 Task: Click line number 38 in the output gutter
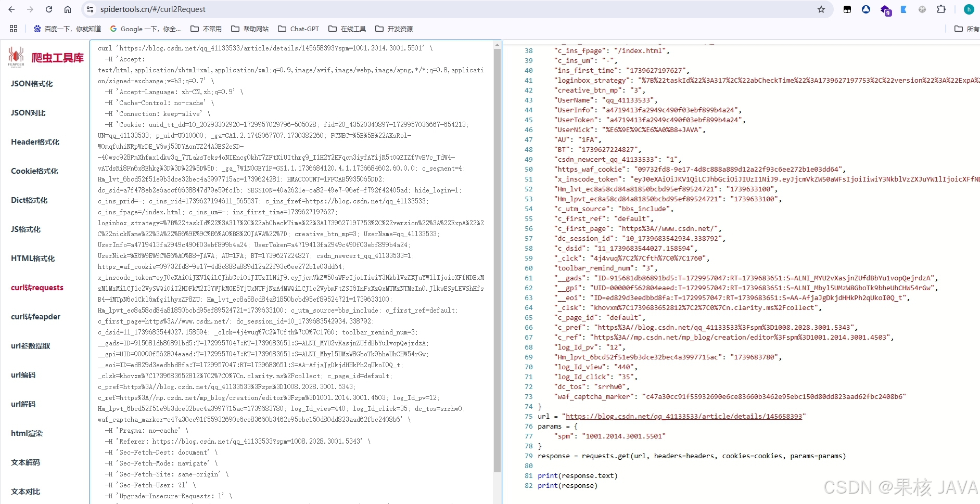coord(529,51)
